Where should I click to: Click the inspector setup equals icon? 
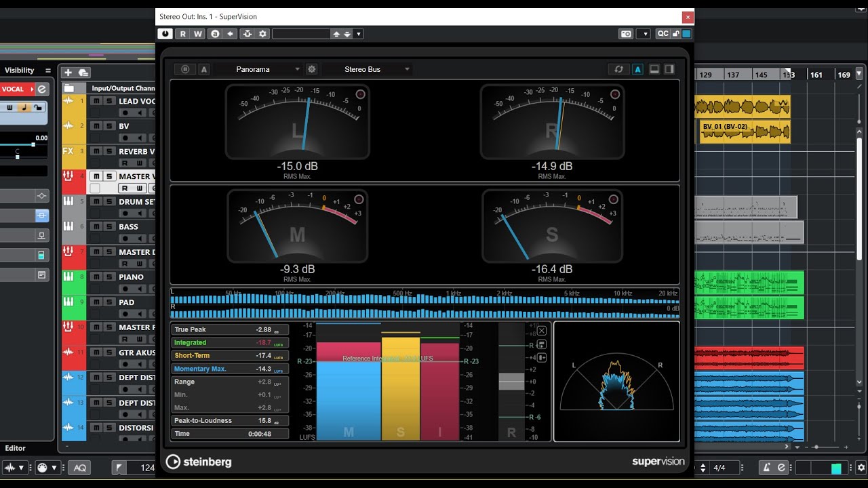48,70
